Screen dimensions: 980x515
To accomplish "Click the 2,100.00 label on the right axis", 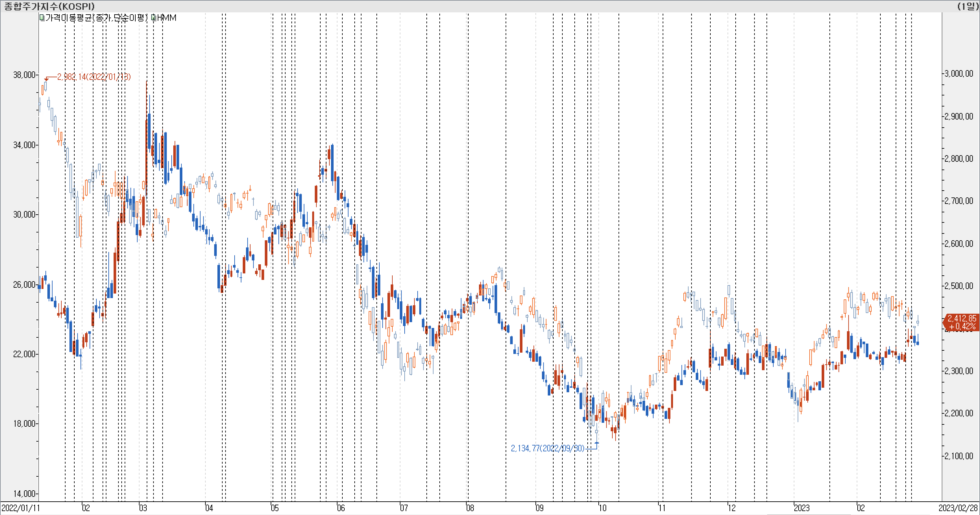I will [x=959, y=456].
